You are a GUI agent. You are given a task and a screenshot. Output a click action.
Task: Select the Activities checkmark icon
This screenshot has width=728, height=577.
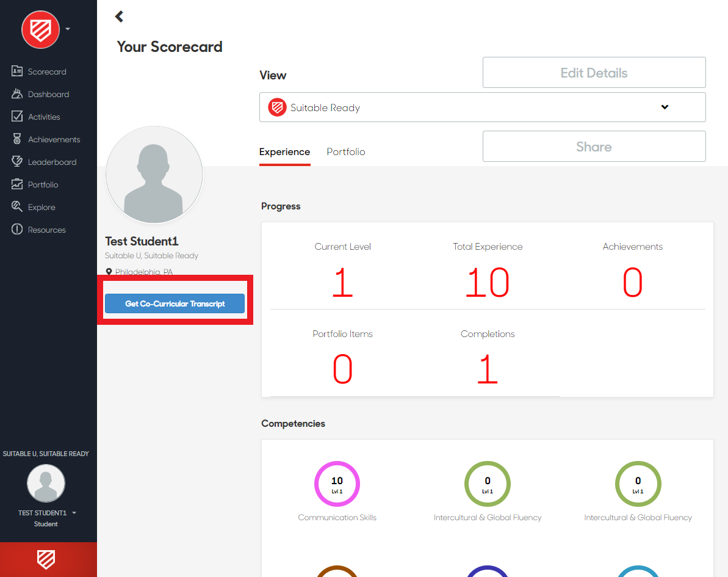click(17, 117)
